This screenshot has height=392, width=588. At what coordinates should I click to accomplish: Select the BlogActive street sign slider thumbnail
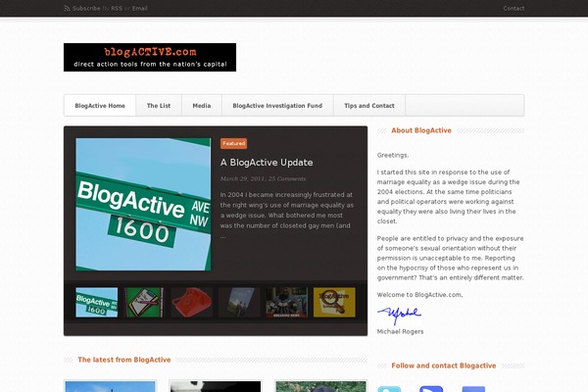click(x=97, y=303)
